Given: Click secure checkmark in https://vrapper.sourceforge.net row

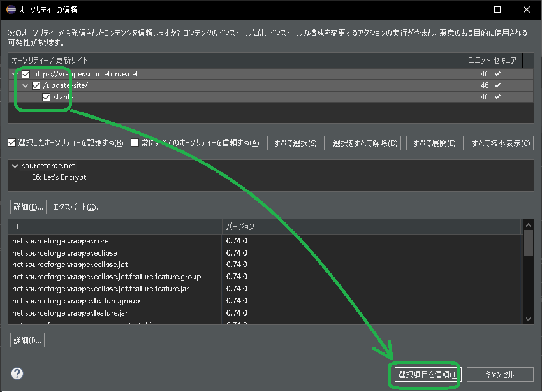Looking at the screenshot, I should [x=497, y=74].
